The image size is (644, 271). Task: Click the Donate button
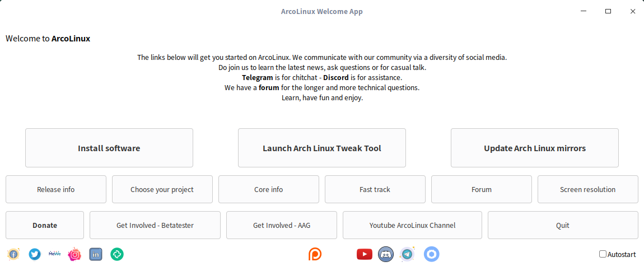pyautogui.click(x=45, y=225)
